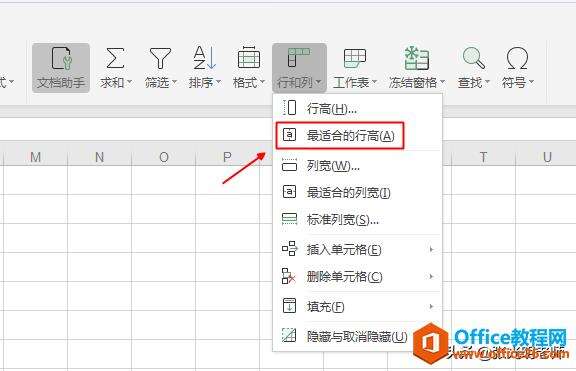Click the 冻结窗格 label text
Viewport: 576px width, 371px height.
(413, 82)
